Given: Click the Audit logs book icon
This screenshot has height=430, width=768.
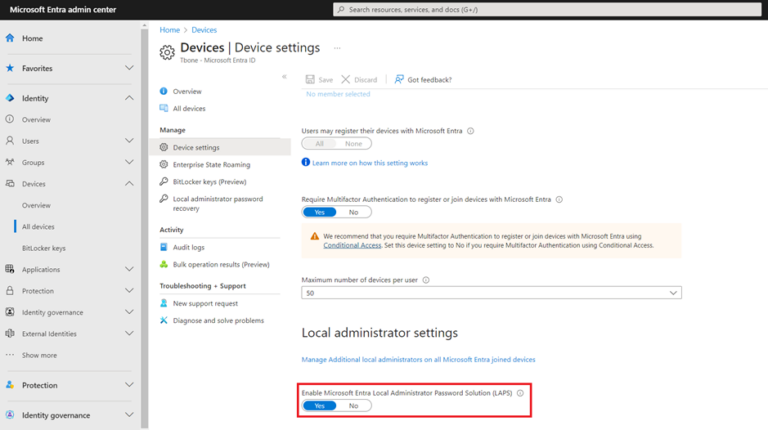Looking at the screenshot, I should coord(164,247).
